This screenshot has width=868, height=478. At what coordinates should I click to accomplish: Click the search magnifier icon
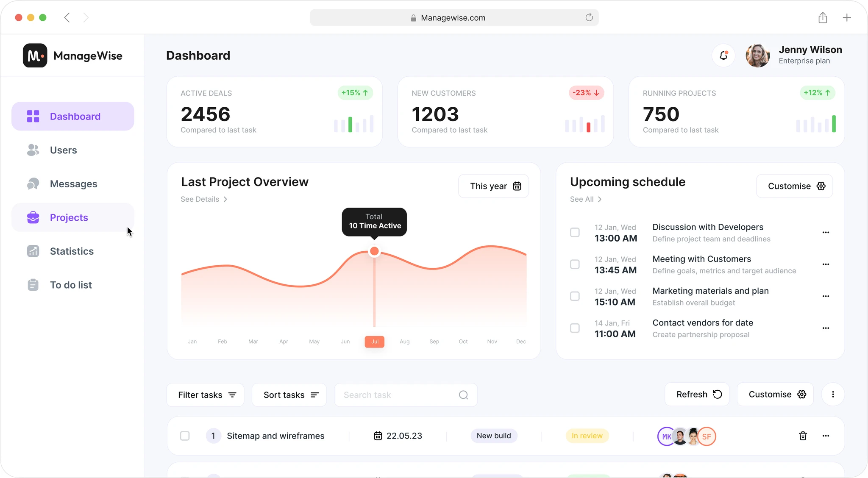pos(463,395)
